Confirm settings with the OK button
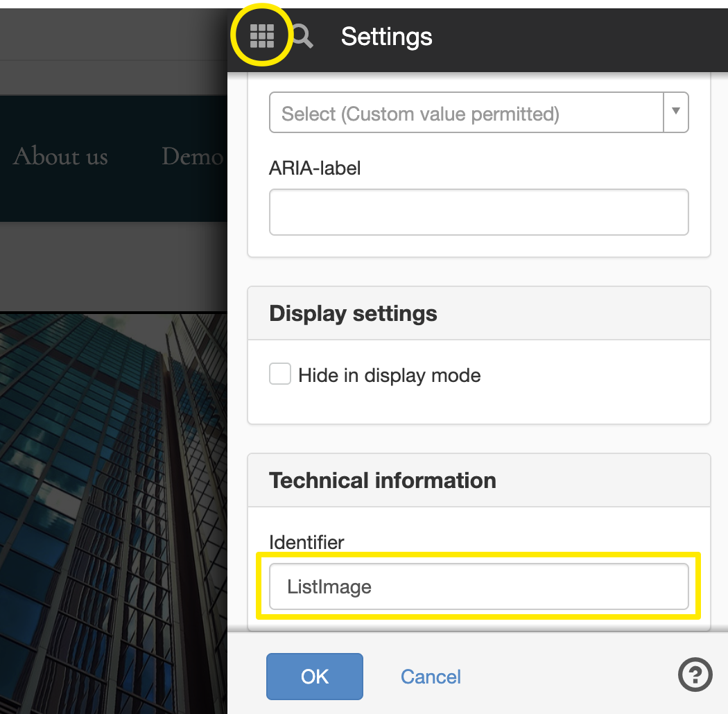 click(x=314, y=677)
